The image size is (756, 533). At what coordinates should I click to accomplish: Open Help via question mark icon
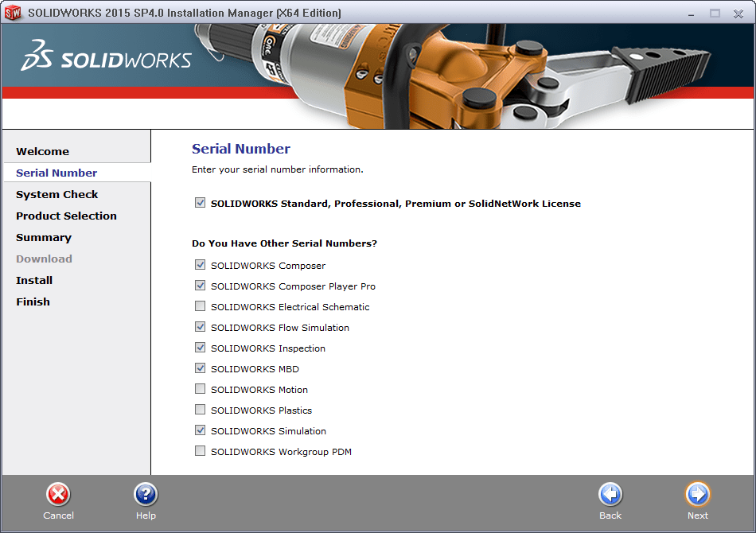coord(146,495)
